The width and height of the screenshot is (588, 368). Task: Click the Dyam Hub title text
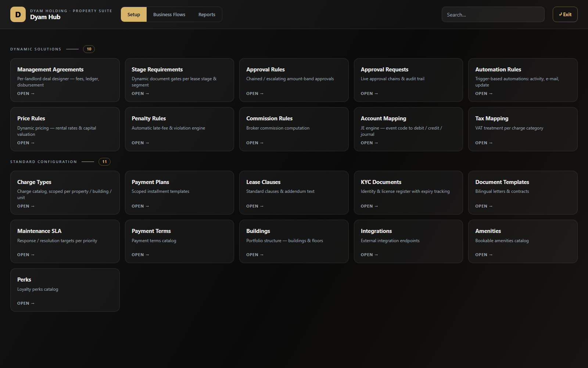click(x=45, y=17)
